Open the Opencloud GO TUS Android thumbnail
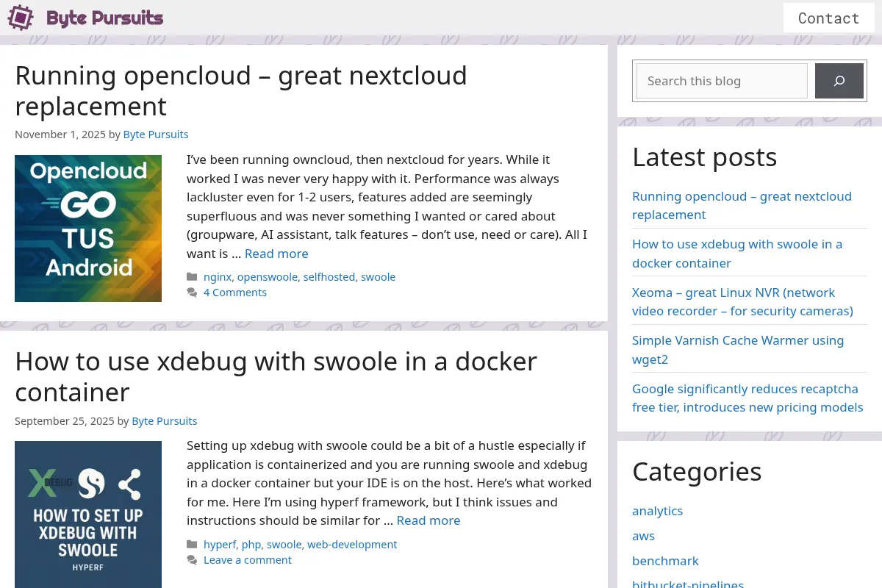Viewport: 882px width, 588px height. (88, 229)
